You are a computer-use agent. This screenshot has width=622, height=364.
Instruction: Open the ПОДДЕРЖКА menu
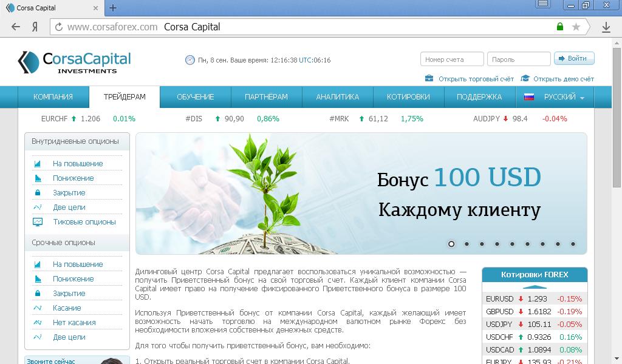click(x=479, y=96)
